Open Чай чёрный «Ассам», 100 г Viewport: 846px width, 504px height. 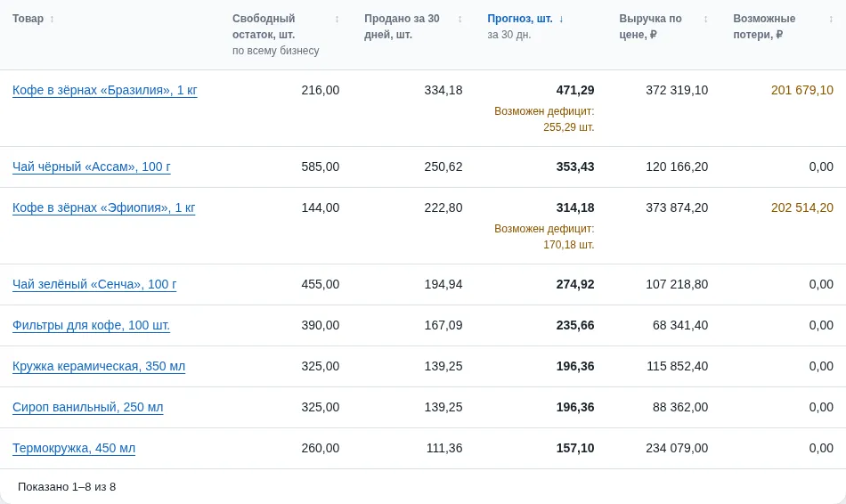pyautogui.click(x=91, y=167)
